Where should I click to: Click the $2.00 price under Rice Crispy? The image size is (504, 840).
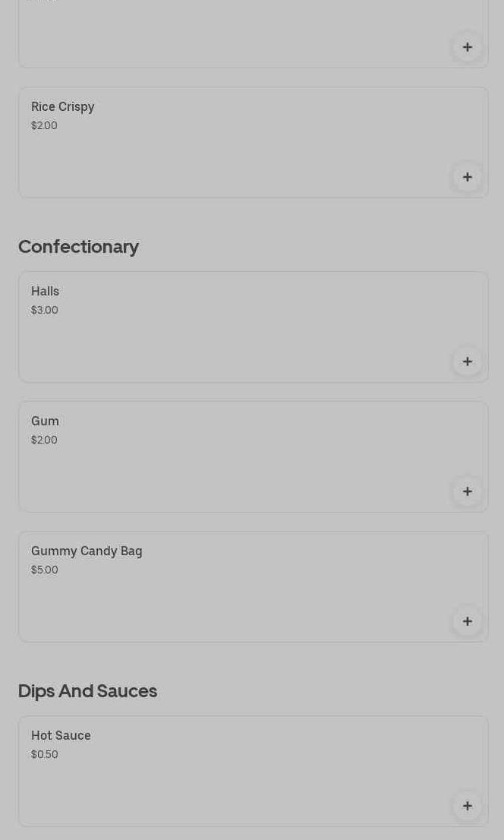(x=44, y=125)
